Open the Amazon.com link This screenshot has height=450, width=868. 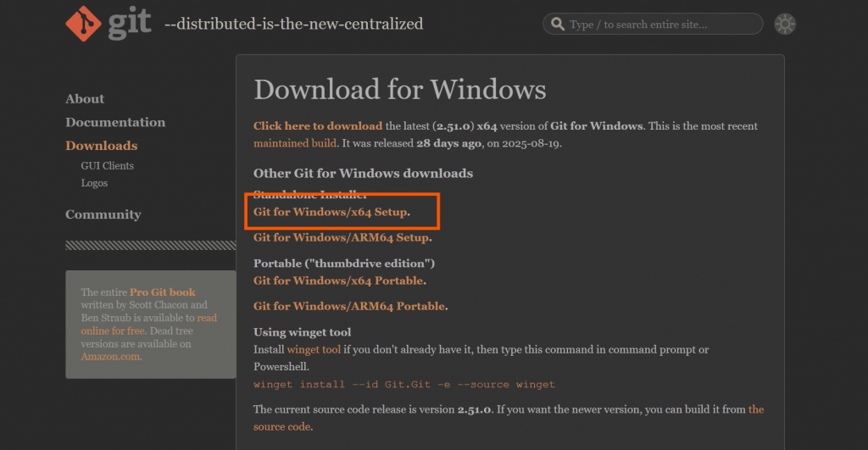(110, 357)
